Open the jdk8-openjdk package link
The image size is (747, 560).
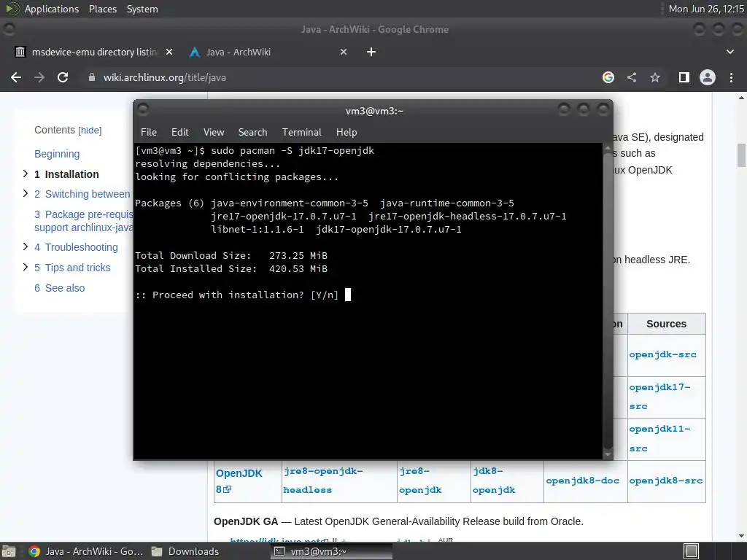coord(494,481)
